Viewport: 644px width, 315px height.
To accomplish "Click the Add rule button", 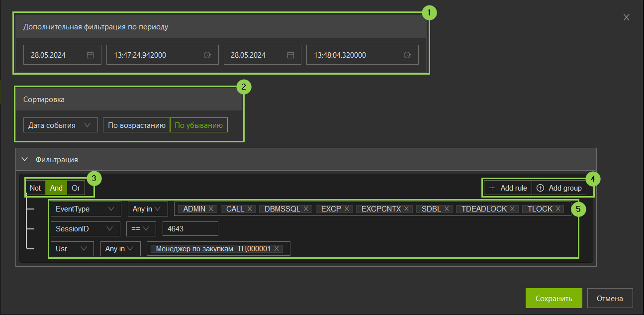I will point(508,188).
